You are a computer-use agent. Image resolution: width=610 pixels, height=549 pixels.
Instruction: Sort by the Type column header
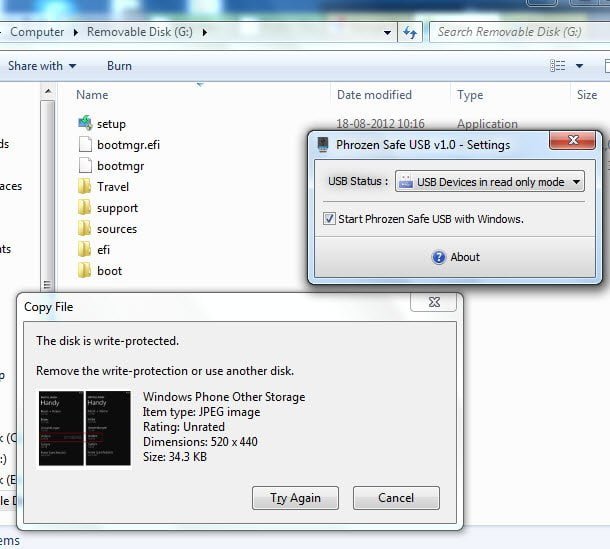pos(470,95)
